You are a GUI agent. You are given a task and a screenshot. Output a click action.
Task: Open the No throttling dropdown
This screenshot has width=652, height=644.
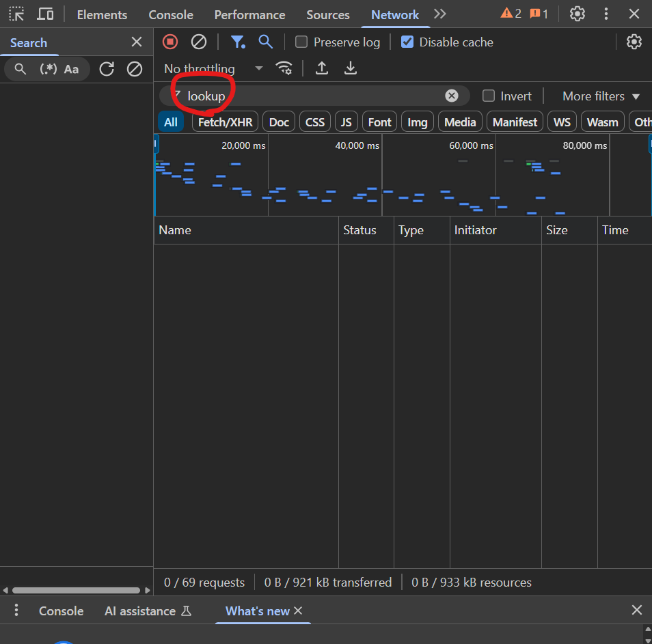click(x=213, y=68)
